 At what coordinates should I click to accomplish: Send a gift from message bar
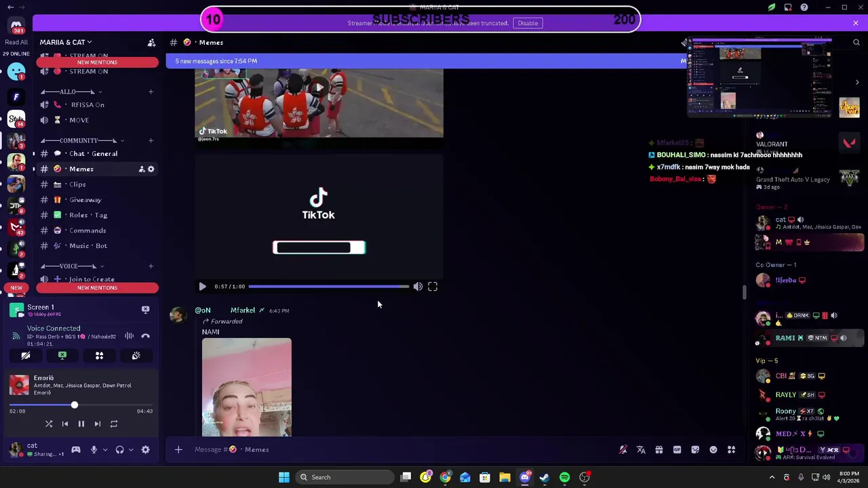(658, 449)
